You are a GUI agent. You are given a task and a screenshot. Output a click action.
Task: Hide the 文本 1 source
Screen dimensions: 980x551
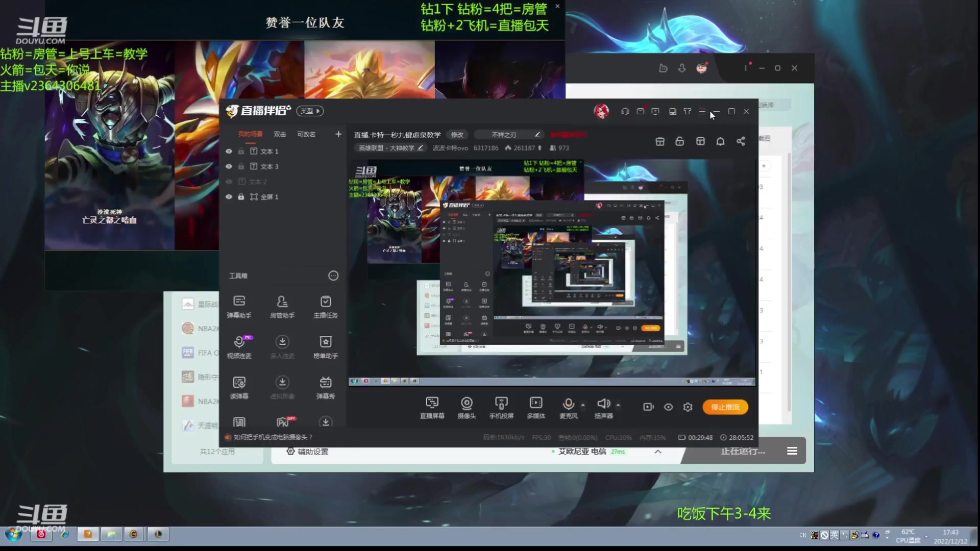229,152
